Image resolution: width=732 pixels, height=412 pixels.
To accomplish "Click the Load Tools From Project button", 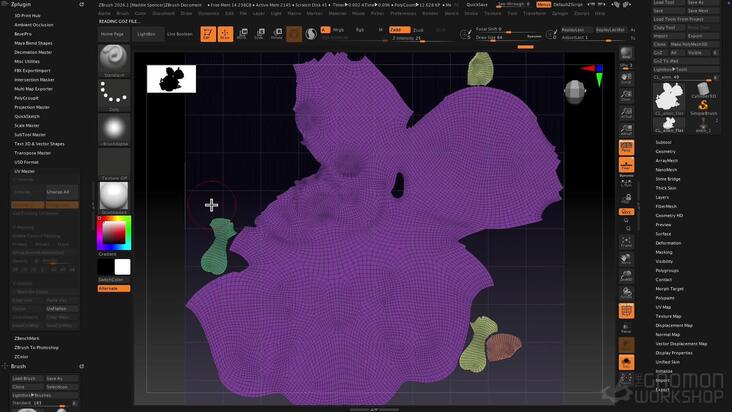I will click(685, 19).
